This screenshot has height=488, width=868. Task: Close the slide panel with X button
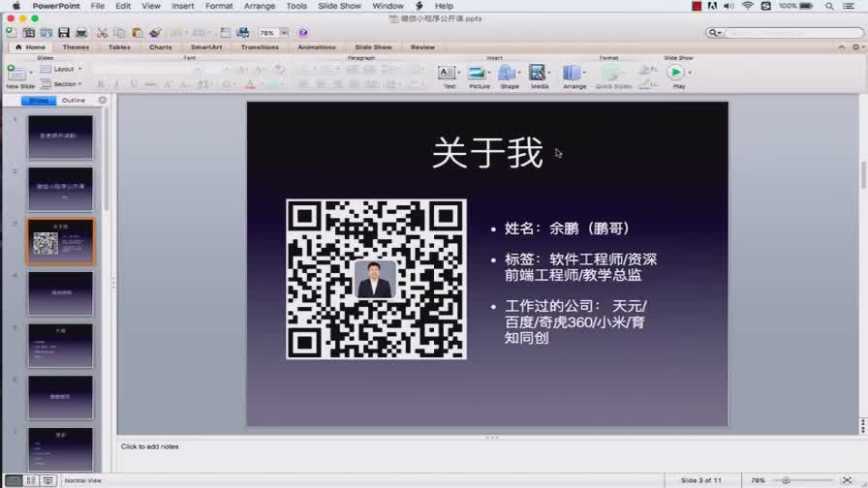coord(103,100)
